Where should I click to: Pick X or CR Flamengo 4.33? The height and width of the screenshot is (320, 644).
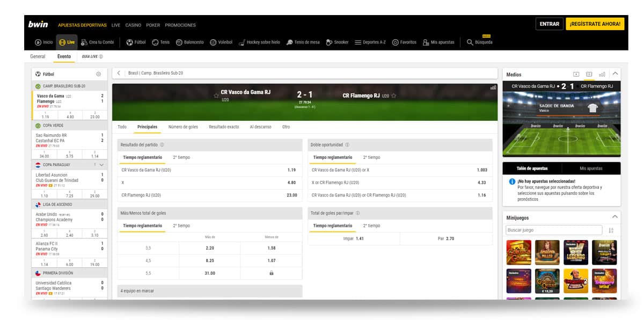(400, 183)
